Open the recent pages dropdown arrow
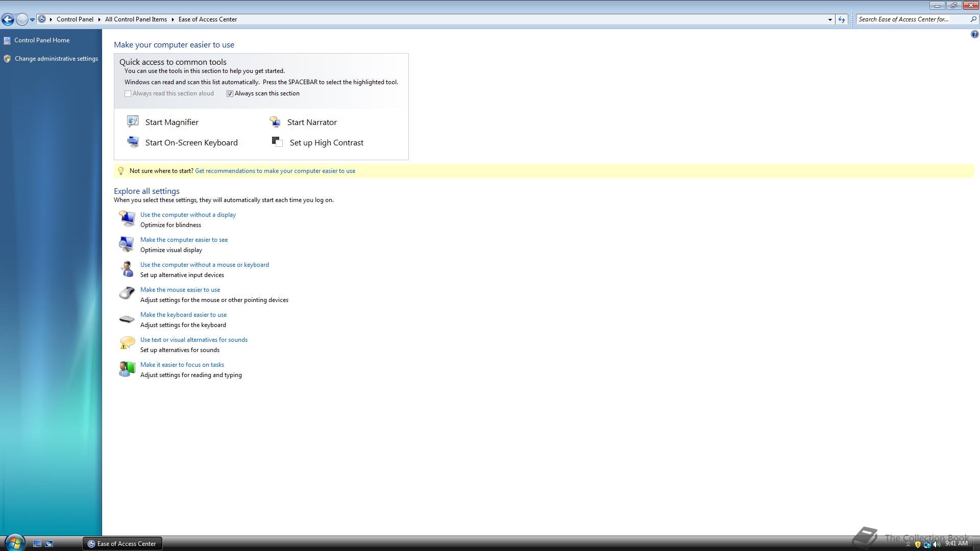Screen dimensions: 980x551 coord(32,19)
